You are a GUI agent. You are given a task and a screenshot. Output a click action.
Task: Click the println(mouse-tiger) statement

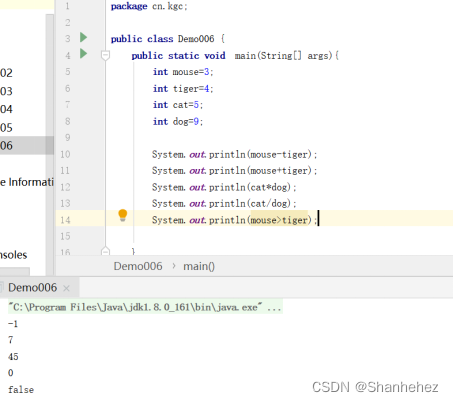click(235, 154)
